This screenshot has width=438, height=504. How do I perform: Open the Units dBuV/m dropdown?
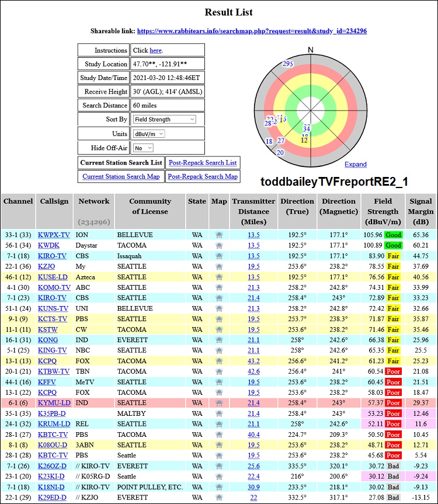click(x=148, y=134)
